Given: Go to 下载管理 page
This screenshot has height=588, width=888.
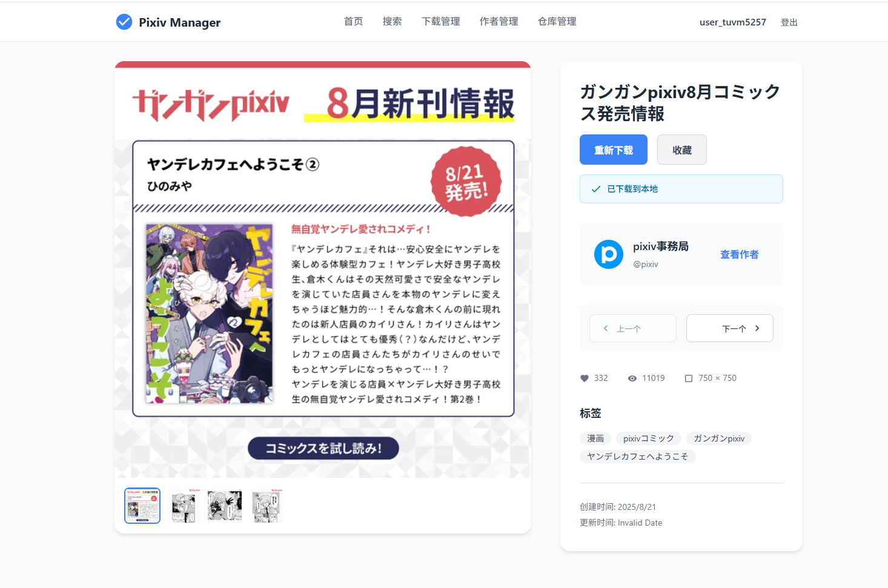Looking at the screenshot, I should pyautogui.click(x=441, y=21).
